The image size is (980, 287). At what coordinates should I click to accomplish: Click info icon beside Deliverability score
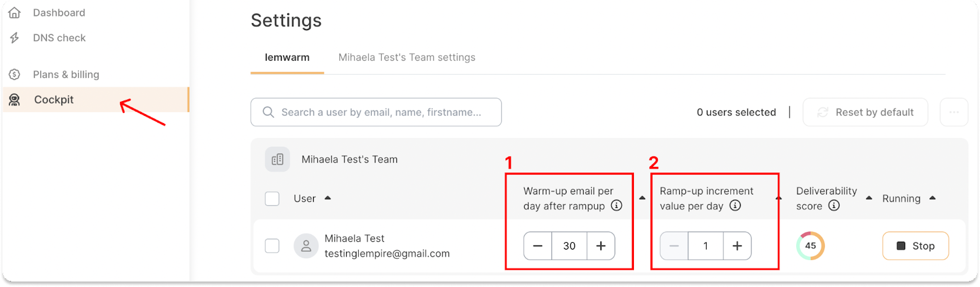834,206
